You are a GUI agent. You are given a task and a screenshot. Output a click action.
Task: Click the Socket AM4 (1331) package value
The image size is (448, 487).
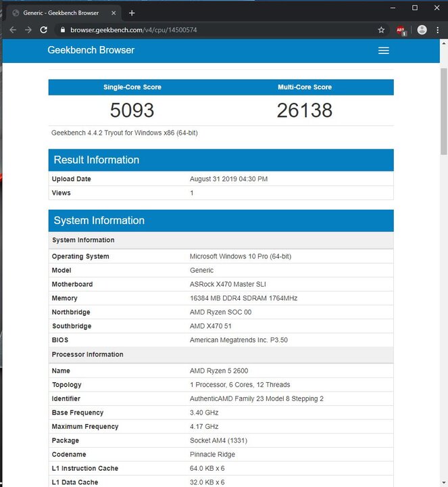218,440
